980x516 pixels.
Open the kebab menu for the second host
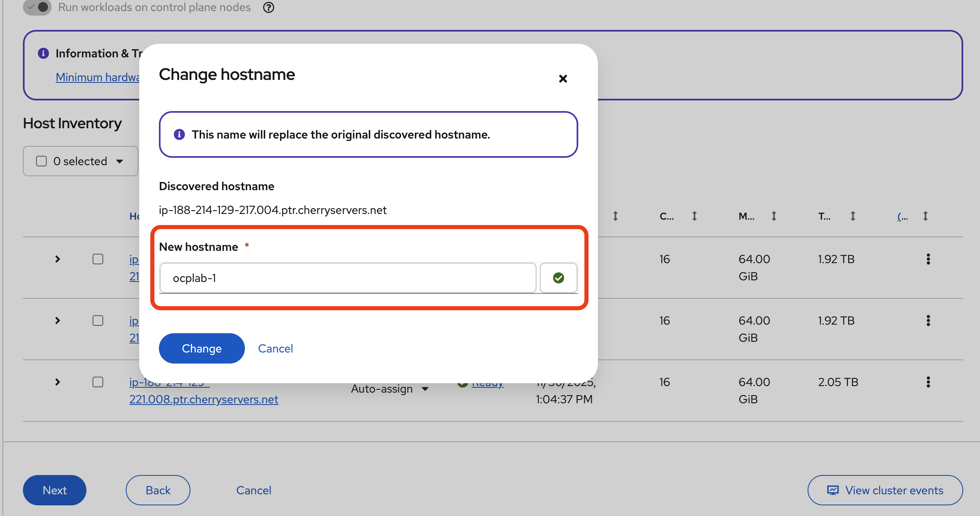pos(928,321)
